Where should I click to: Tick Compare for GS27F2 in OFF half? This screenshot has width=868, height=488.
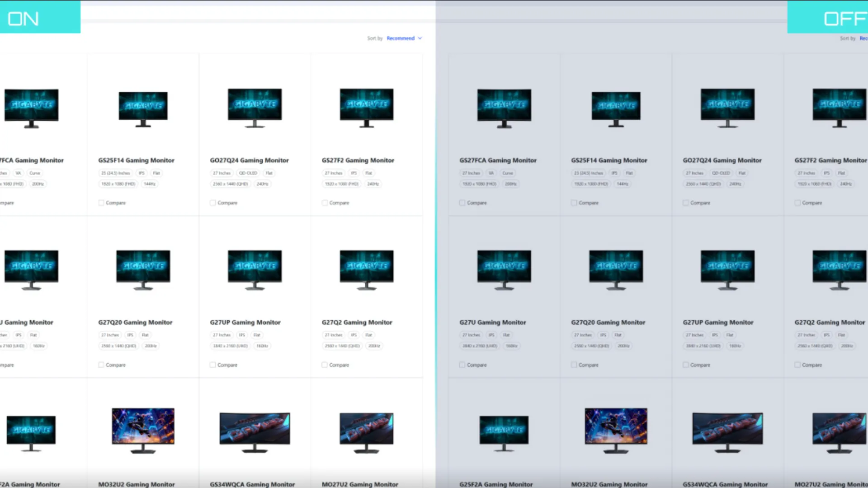797,203
